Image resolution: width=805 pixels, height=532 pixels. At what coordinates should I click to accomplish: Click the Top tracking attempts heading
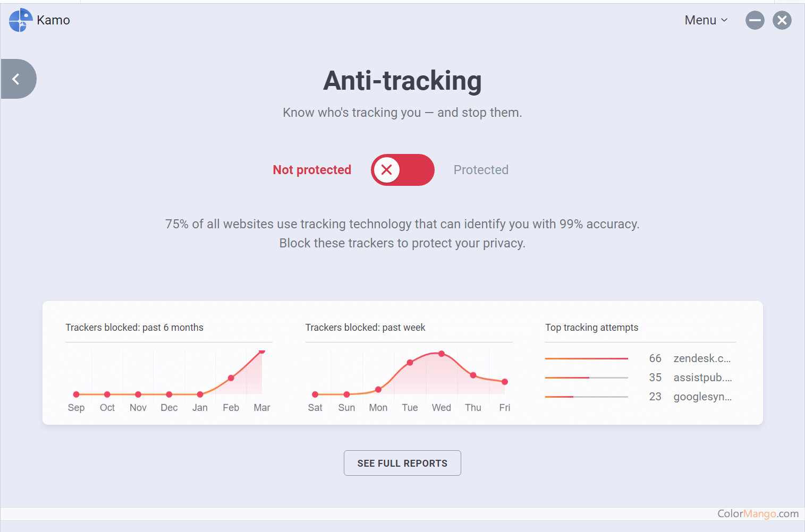591,328
